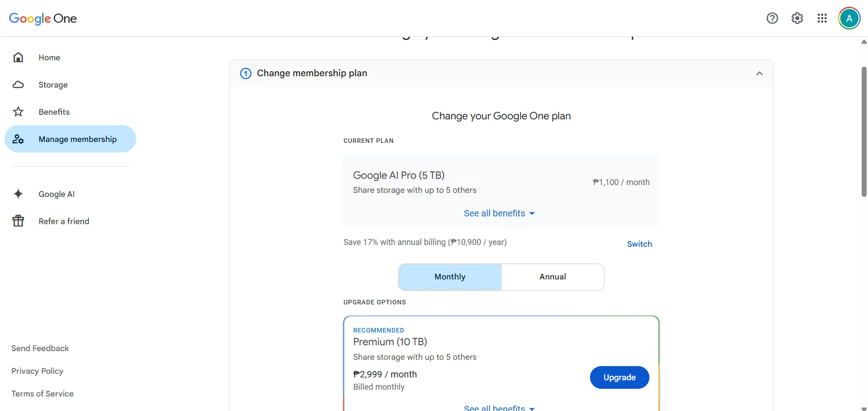Click the Benefits star icon
The height and width of the screenshot is (411, 868).
[x=18, y=112]
